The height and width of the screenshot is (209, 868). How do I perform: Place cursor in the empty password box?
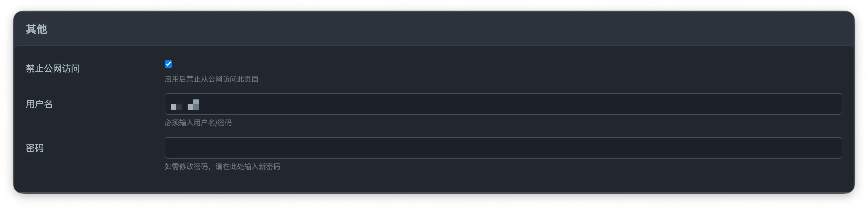pos(503,148)
